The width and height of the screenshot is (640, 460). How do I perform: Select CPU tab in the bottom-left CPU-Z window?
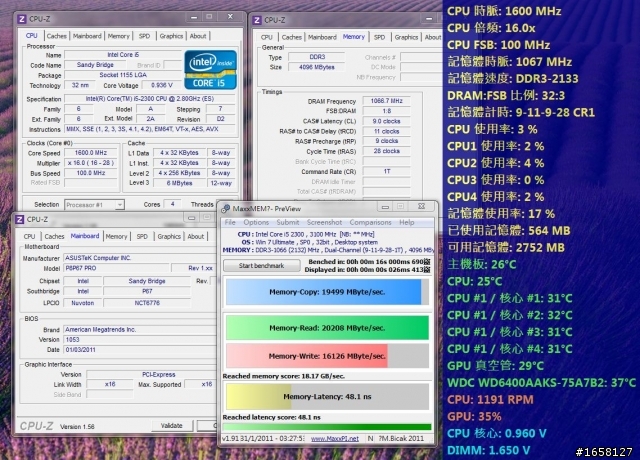[29, 236]
